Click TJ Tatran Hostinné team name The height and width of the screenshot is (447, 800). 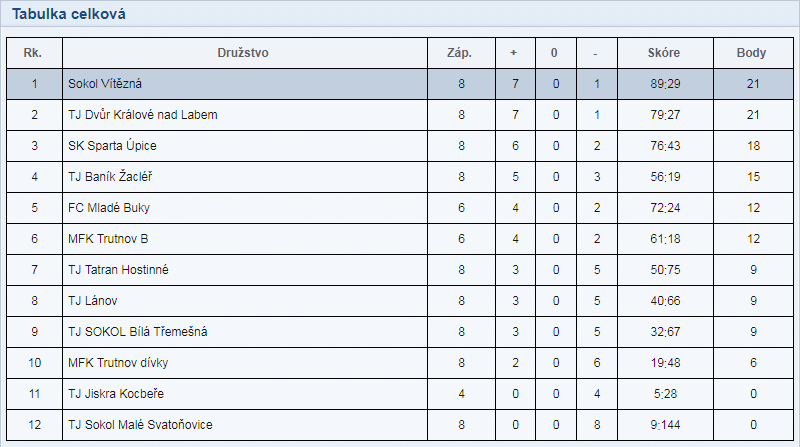click(118, 270)
